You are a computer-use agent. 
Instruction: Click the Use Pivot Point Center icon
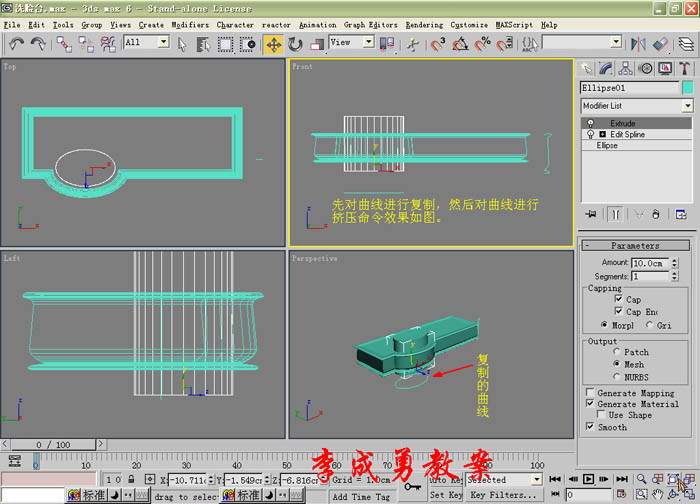[x=387, y=44]
